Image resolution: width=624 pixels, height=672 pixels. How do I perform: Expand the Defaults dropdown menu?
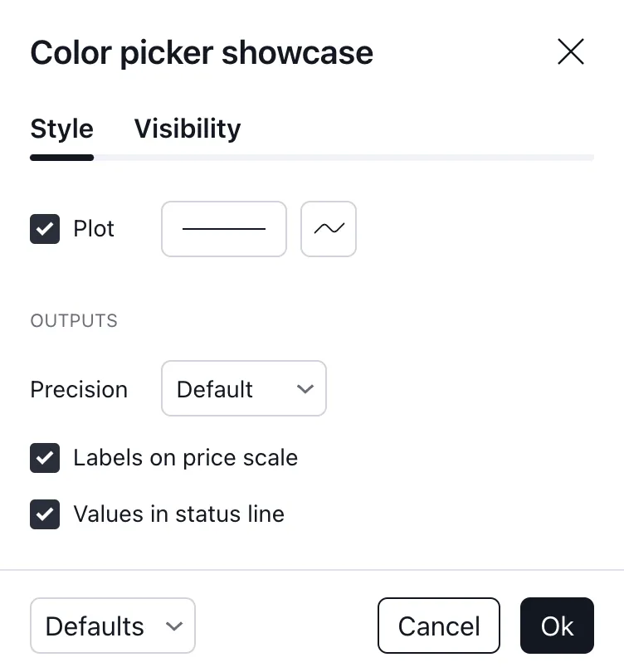pyautogui.click(x=112, y=626)
